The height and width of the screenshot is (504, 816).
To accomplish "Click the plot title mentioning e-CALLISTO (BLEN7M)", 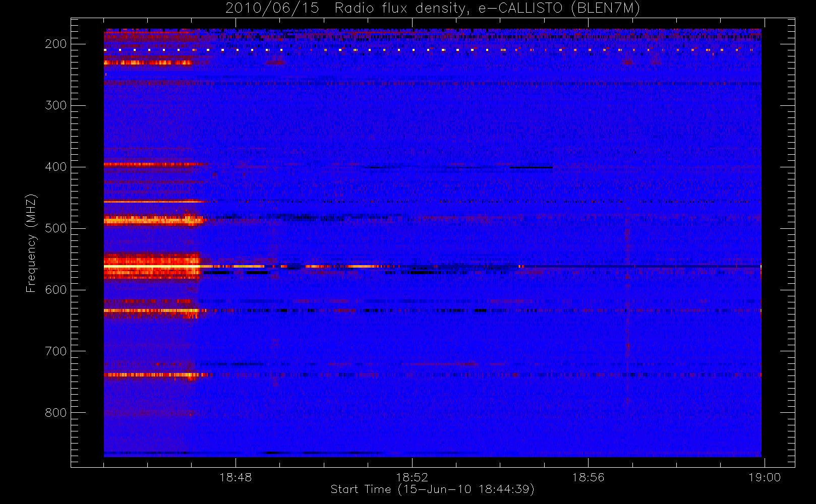I will point(433,8).
